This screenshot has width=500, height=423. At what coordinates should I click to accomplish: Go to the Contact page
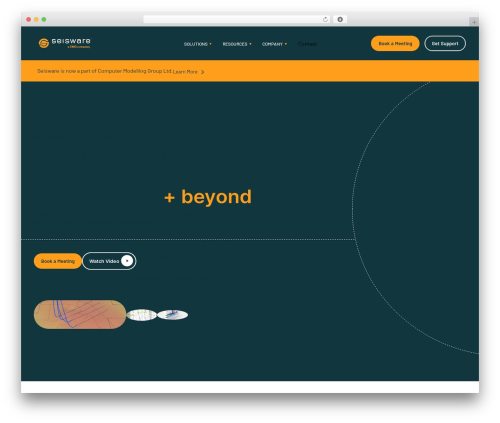pos(307,44)
